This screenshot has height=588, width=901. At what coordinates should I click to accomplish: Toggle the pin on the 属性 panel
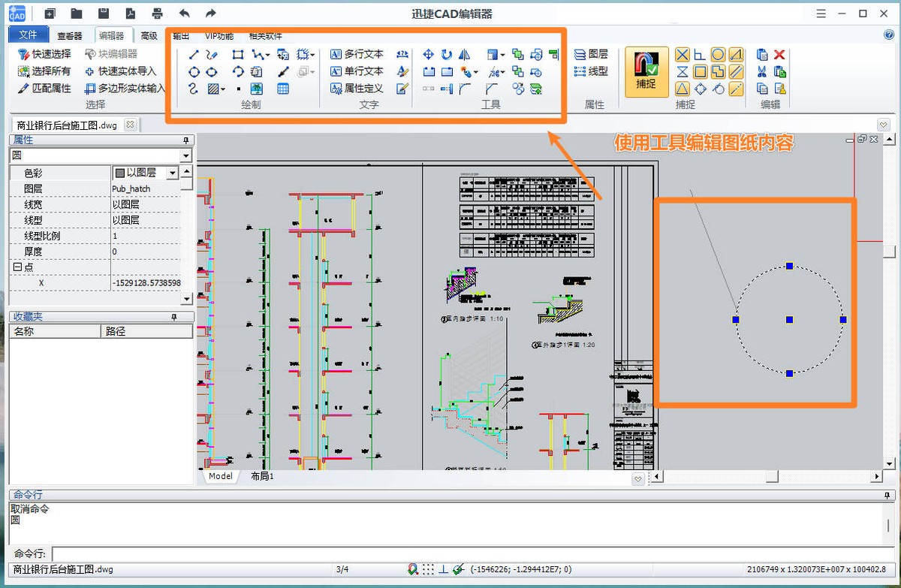coord(186,139)
